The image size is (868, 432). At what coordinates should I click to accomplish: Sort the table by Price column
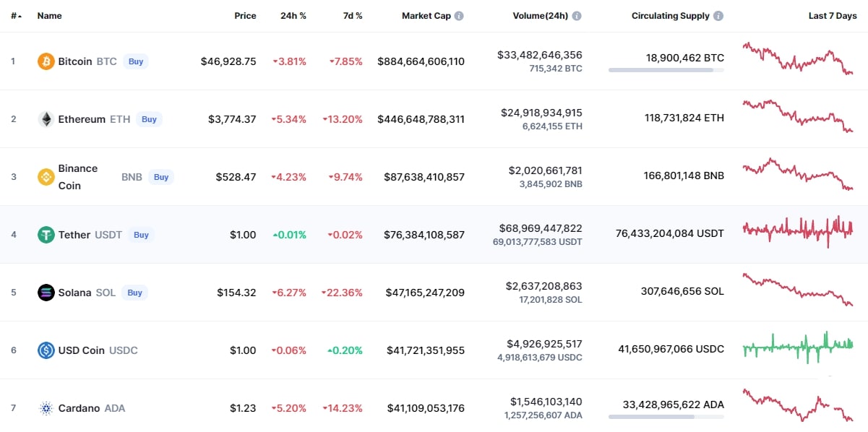point(245,15)
